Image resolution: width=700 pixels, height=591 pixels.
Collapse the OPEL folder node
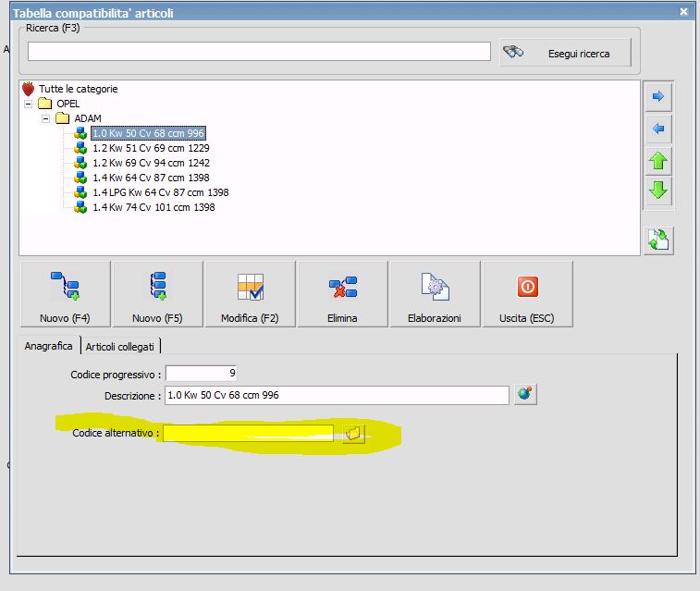[28, 104]
